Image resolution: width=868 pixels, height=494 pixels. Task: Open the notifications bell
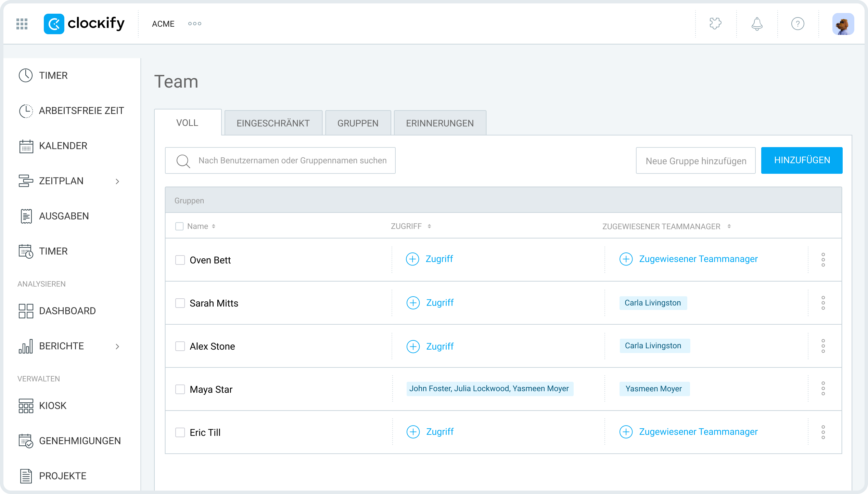757,24
